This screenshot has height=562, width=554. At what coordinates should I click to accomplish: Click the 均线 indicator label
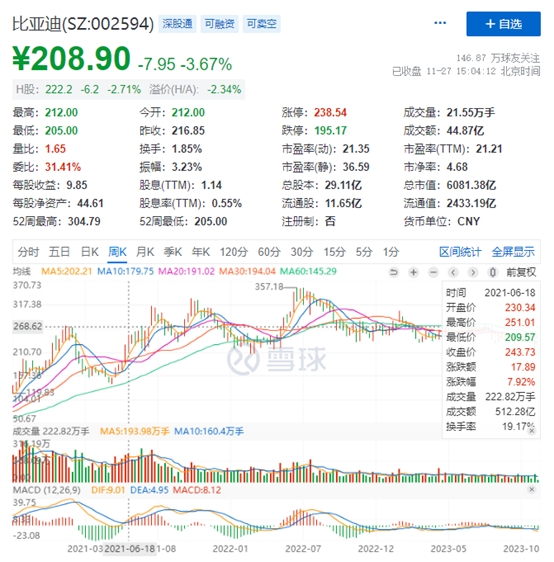(x=22, y=271)
